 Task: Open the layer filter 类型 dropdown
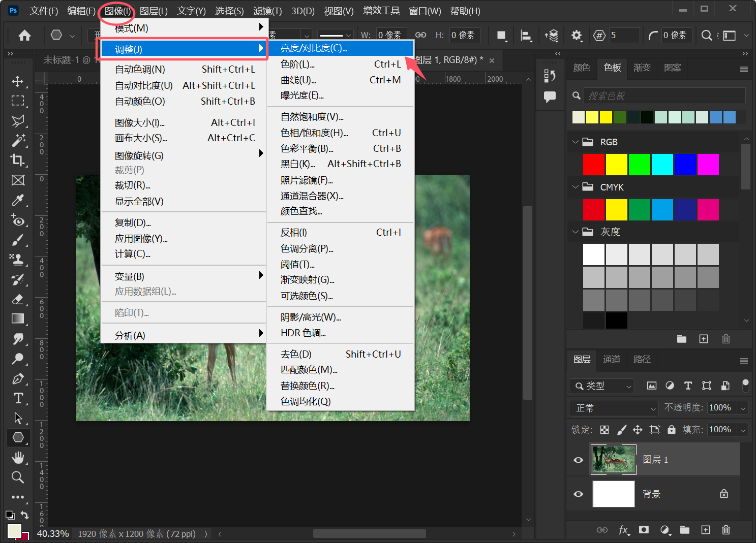tap(602, 386)
